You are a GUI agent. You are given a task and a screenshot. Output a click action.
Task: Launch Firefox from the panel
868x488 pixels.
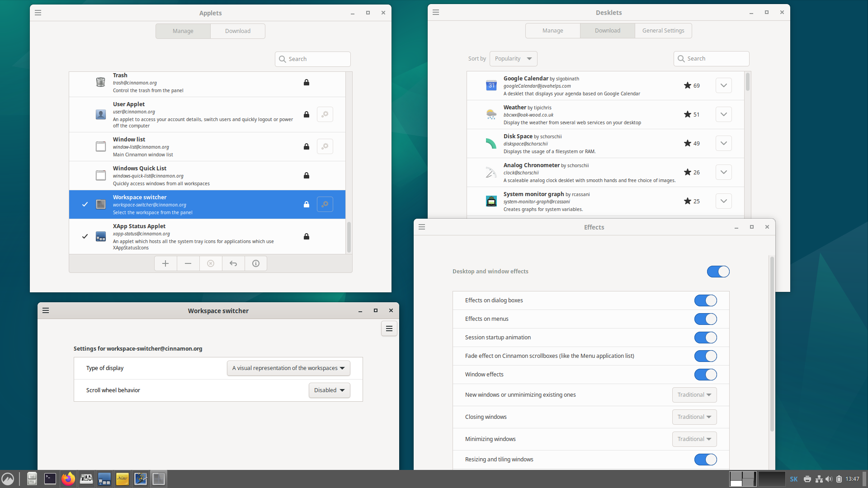(68, 479)
